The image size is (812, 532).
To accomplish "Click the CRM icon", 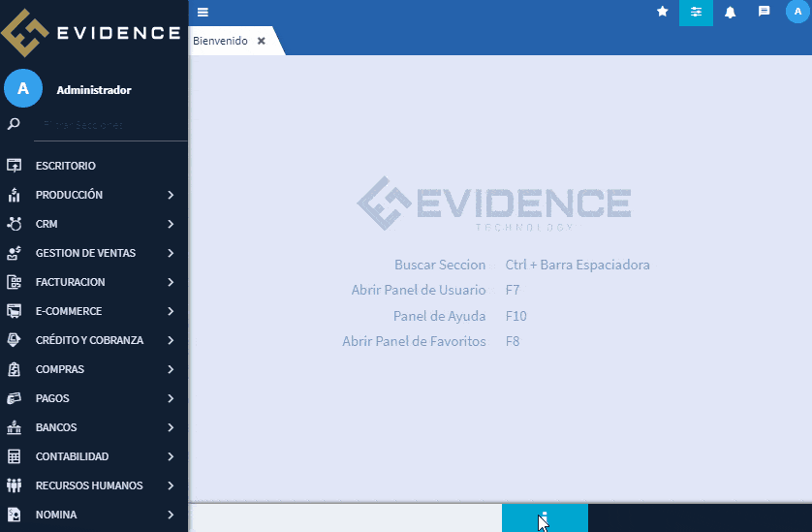I will point(14,224).
